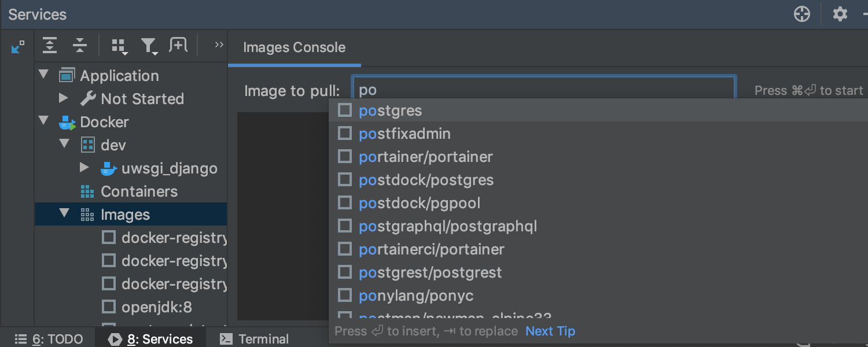Click the Collapse All toolbar icon
The image size is (868, 347).
80,46
